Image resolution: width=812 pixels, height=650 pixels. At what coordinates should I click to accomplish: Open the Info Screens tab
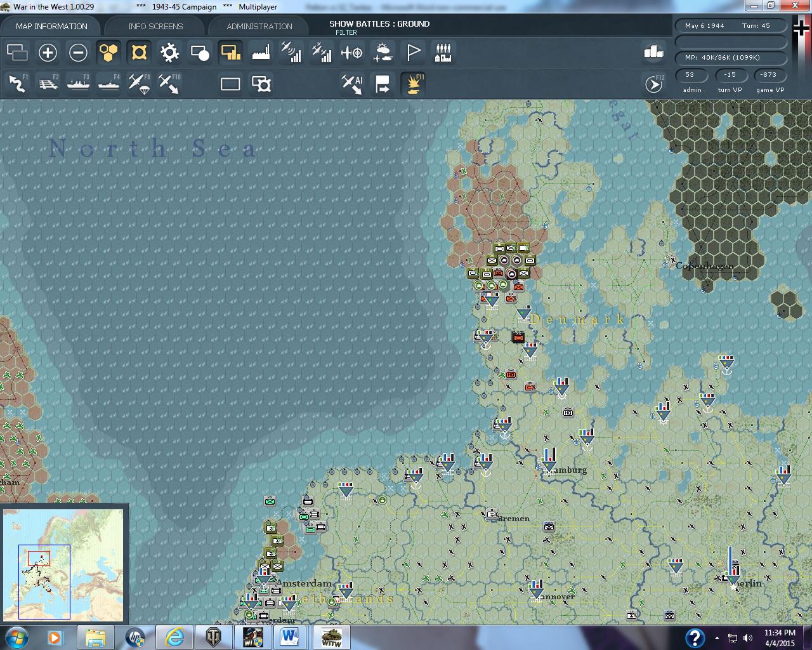[x=155, y=26]
